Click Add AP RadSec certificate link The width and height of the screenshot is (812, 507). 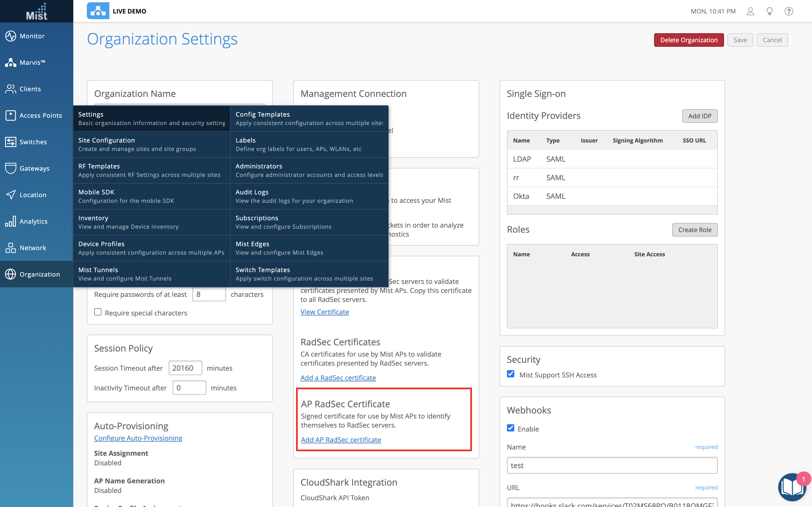click(x=341, y=440)
